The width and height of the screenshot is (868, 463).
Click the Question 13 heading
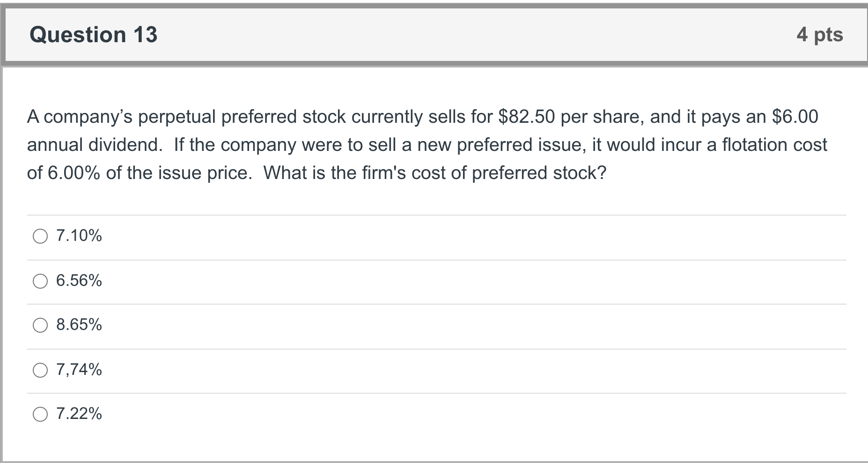[x=94, y=35]
